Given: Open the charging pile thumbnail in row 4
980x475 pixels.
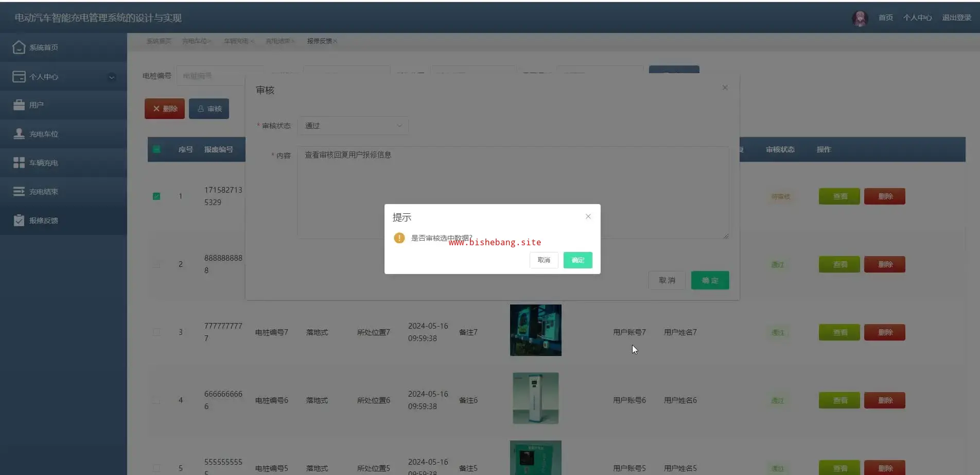Looking at the screenshot, I should click(536, 398).
